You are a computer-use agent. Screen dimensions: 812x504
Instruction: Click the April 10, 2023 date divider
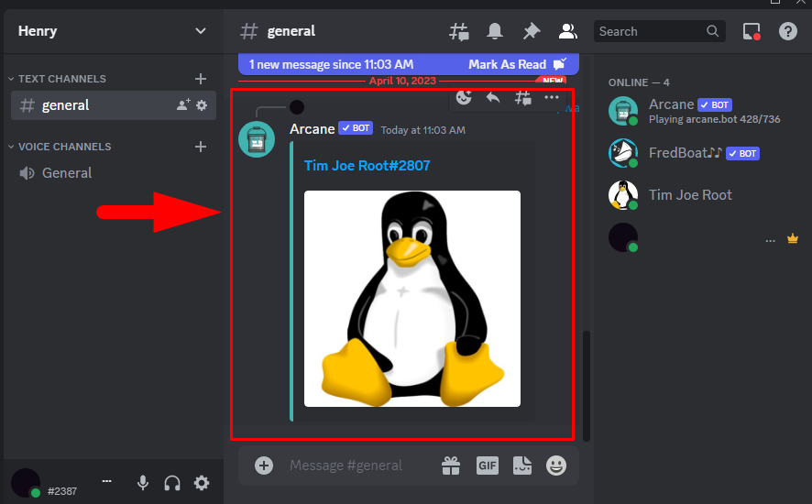pos(402,81)
